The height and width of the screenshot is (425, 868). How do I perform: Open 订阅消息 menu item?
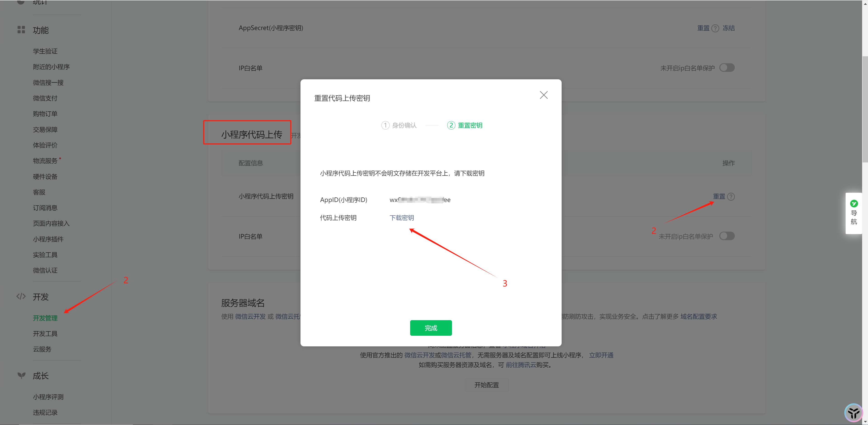[45, 208]
